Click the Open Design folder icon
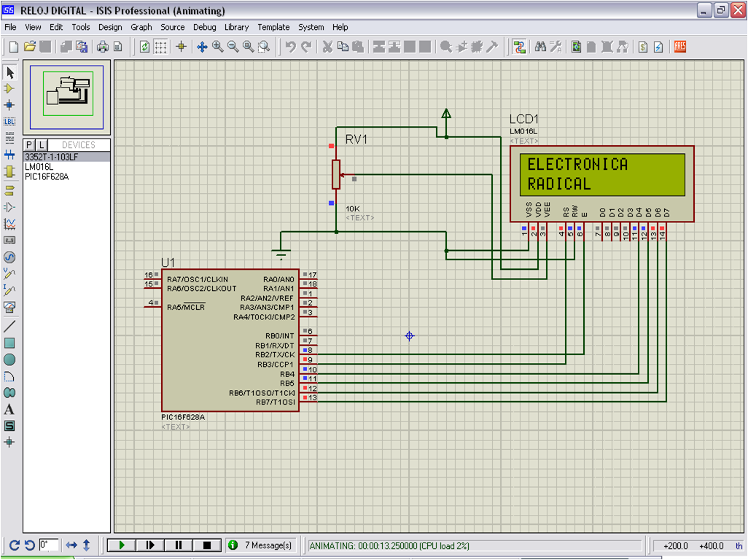 tap(30, 47)
